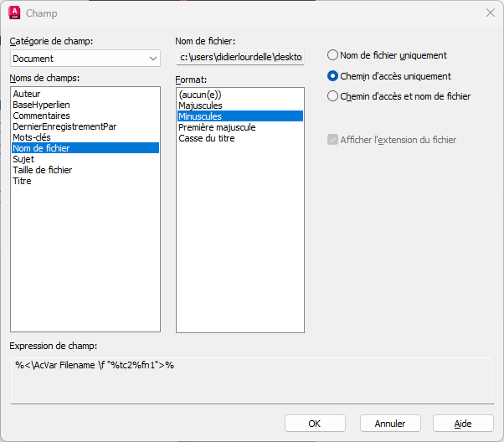Close the Champ dialog window
Screen dimensions: 504x442
[490, 13]
